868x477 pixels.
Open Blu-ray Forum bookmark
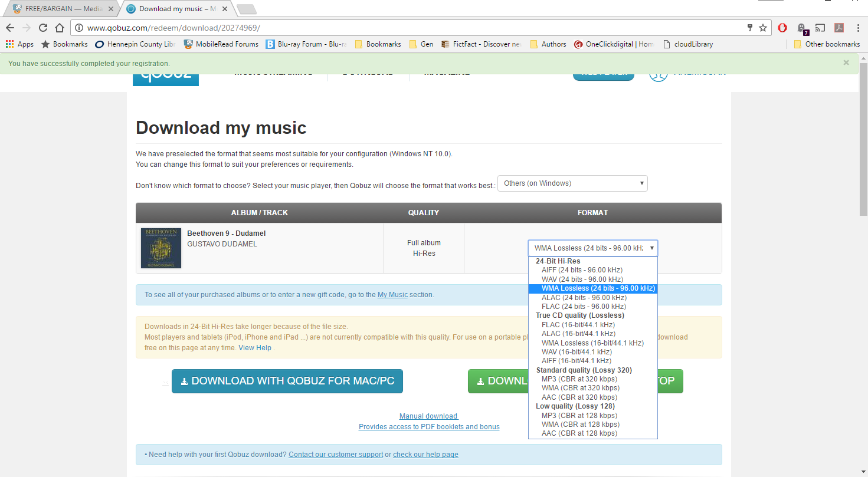306,44
